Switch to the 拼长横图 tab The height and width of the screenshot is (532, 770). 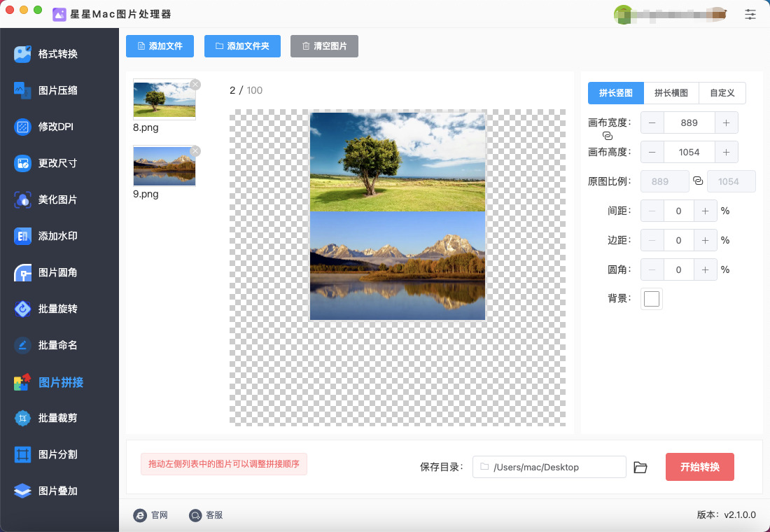click(x=671, y=93)
